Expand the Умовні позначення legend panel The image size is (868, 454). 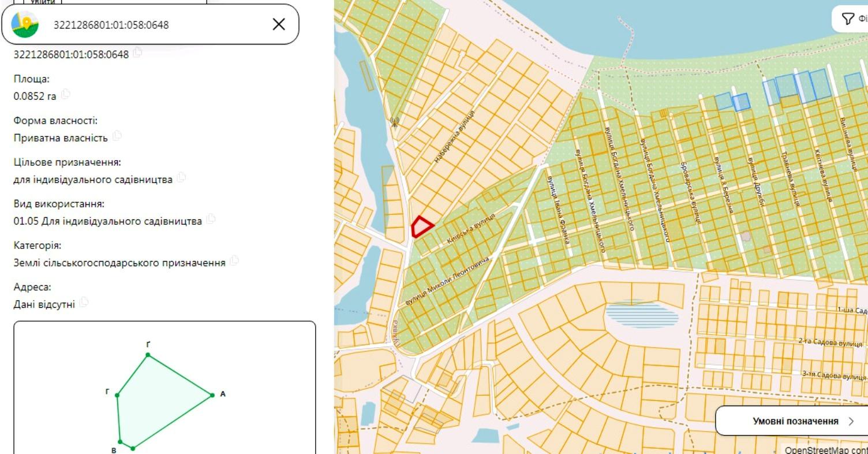point(791,420)
